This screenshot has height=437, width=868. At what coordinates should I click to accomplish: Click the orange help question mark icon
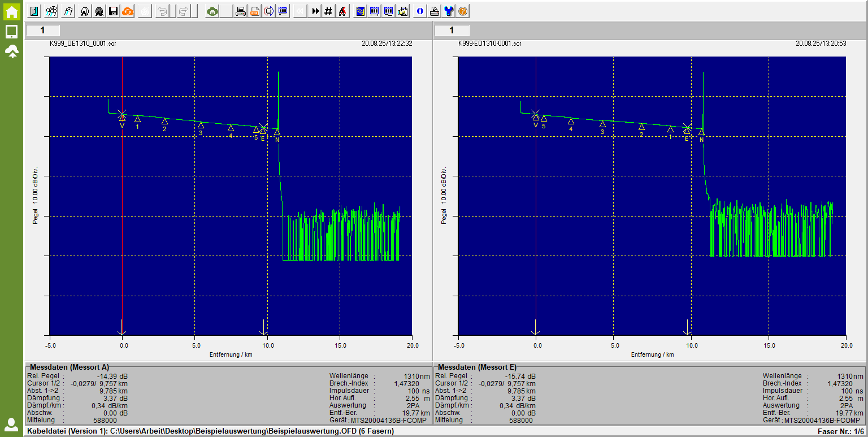click(463, 11)
